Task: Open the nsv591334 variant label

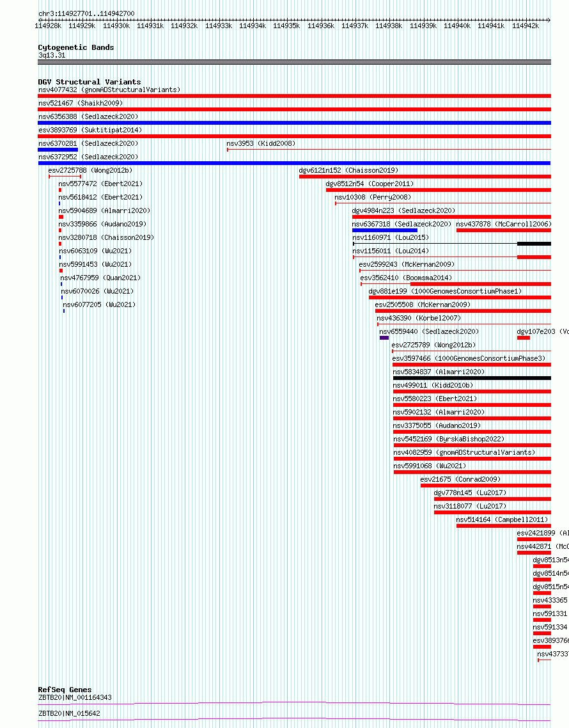Action: pos(550,628)
